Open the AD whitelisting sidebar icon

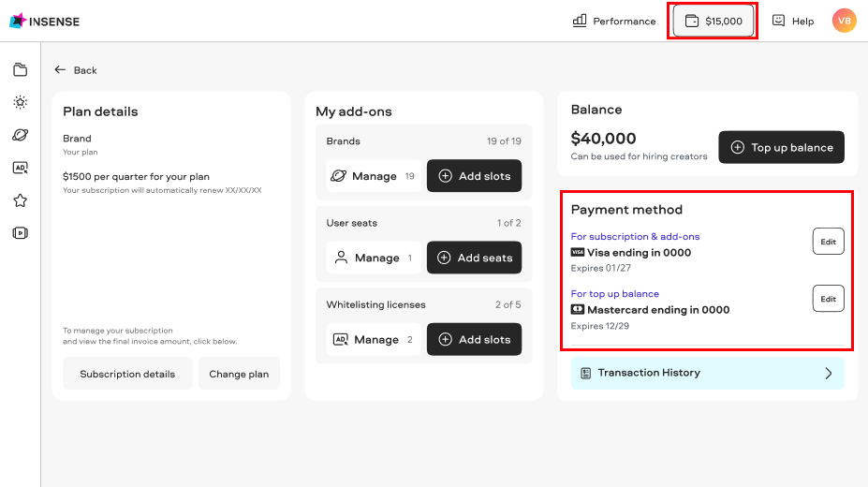pos(20,168)
